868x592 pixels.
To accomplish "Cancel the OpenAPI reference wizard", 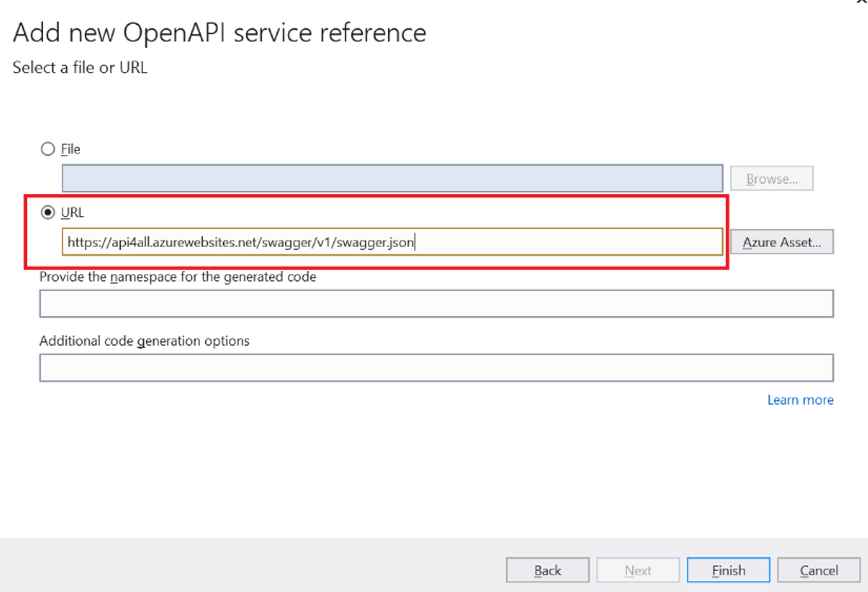I will (819, 569).
